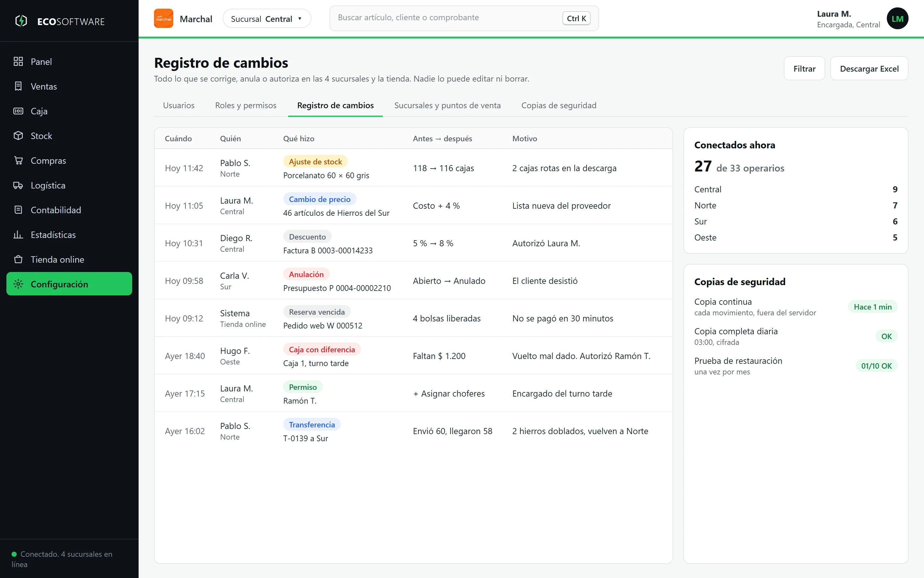Open the Copias de seguridad tab
The width and height of the screenshot is (924, 578).
click(x=559, y=106)
